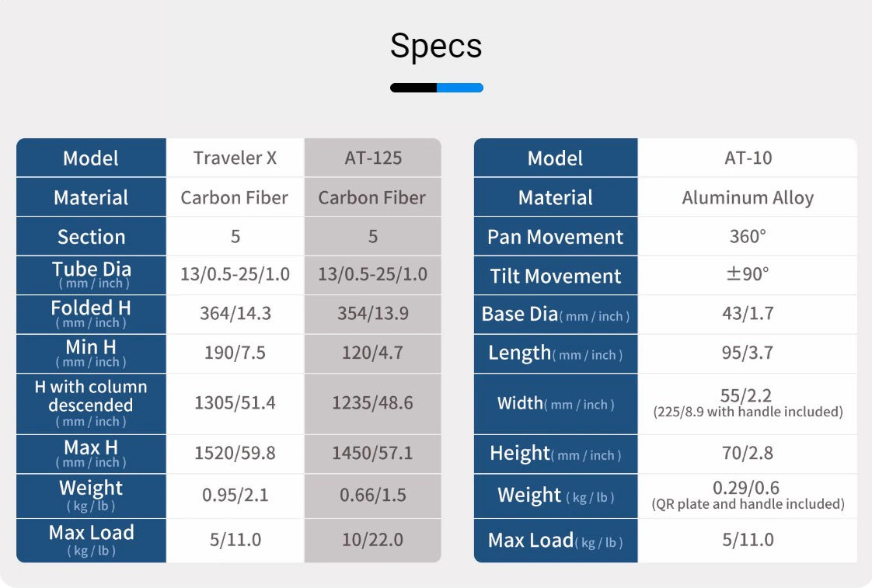Screen dimensions: 872x588
Task: Click the 'Min H' row label
Action: [91, 353]
